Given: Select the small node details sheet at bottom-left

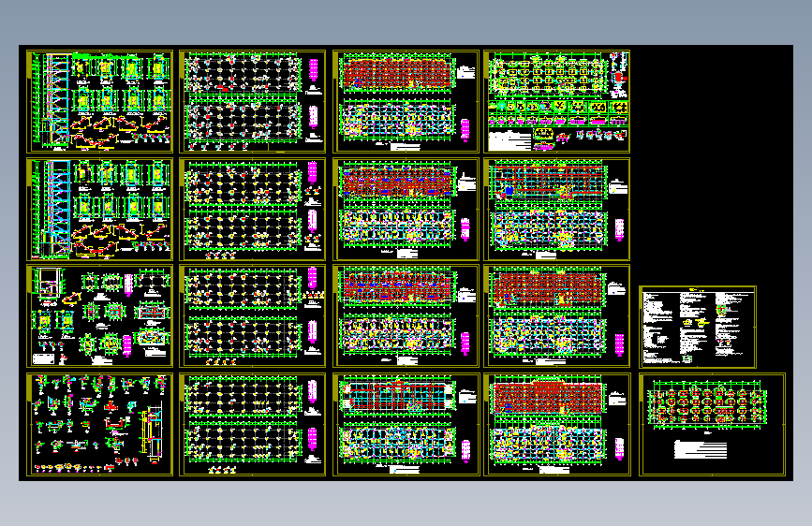Looking at the screenshot, I should [x=99, y=424].
